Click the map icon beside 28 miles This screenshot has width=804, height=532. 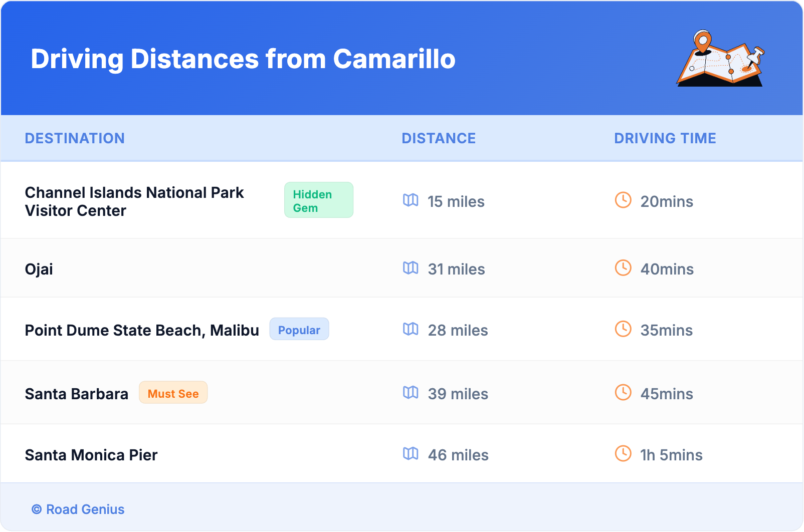411,329
